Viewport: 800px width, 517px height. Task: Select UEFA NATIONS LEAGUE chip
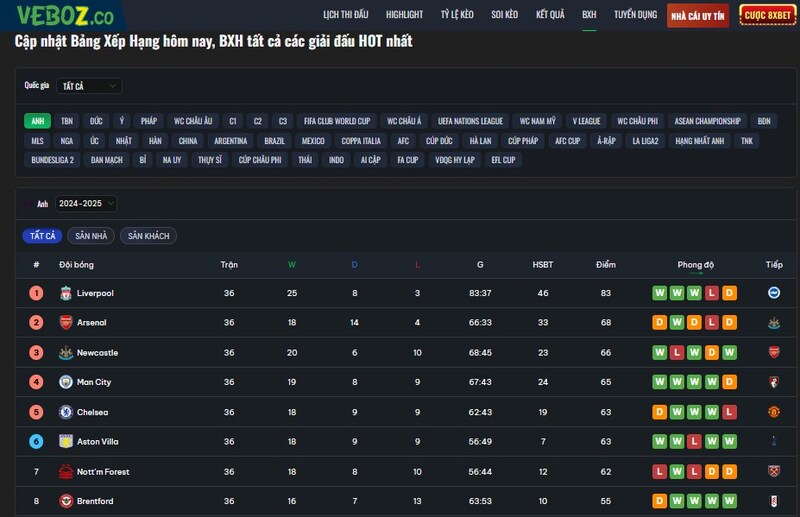(x=470, y=121)
